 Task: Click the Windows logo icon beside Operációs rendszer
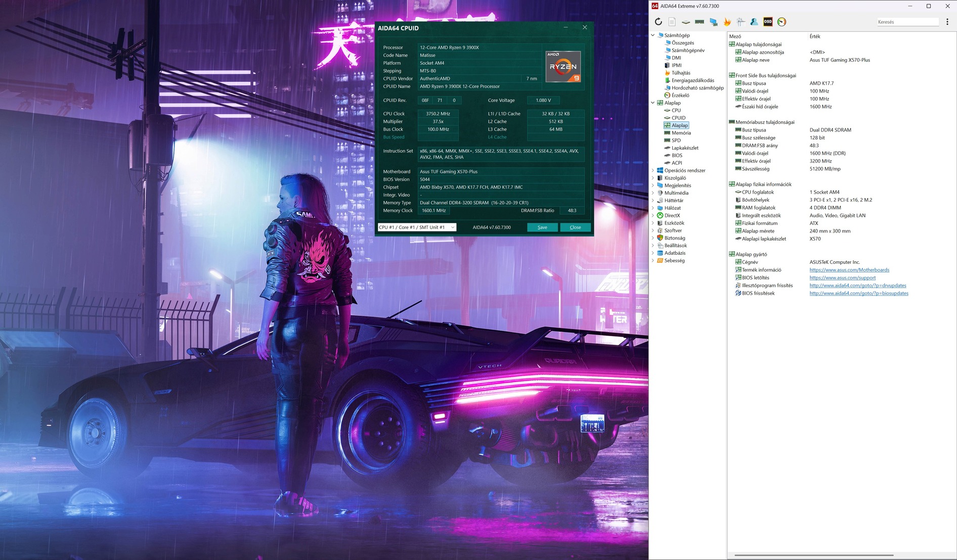click(x=660, y=170)
